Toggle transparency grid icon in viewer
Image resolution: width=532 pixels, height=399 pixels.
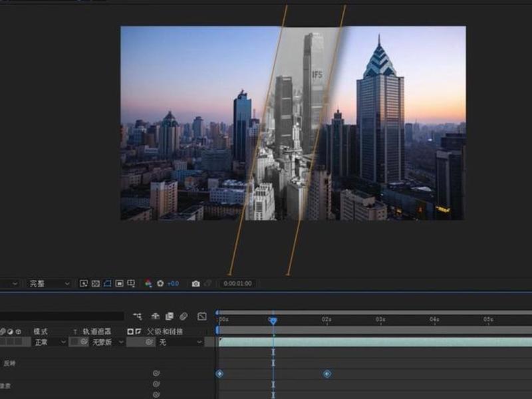[x=96, y=283]
